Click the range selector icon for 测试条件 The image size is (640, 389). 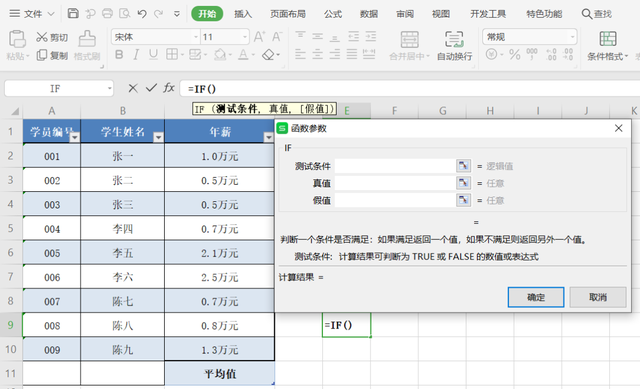coord(463,166)
